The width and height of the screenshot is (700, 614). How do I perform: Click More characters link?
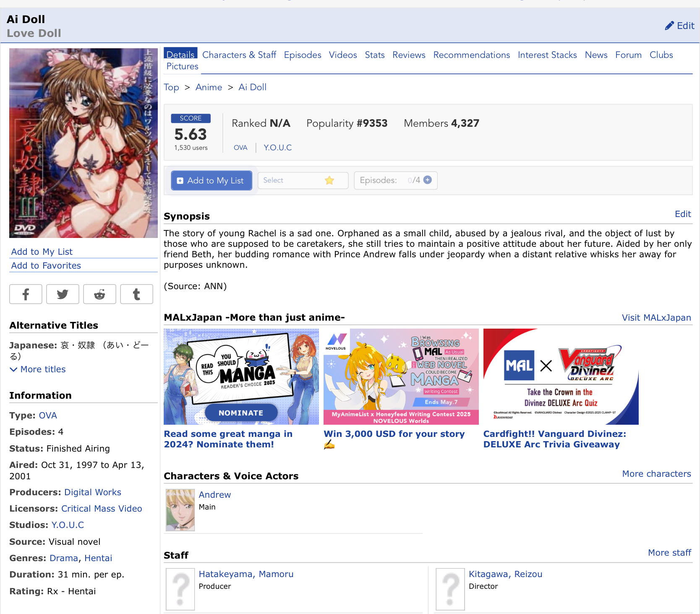[656, 474]
